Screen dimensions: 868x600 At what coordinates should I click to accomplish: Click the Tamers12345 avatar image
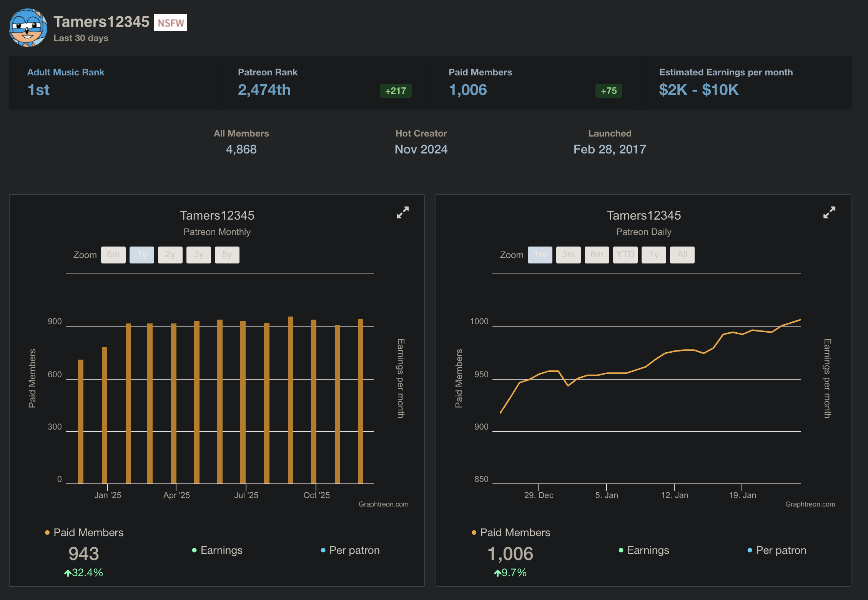click(28, 28)
